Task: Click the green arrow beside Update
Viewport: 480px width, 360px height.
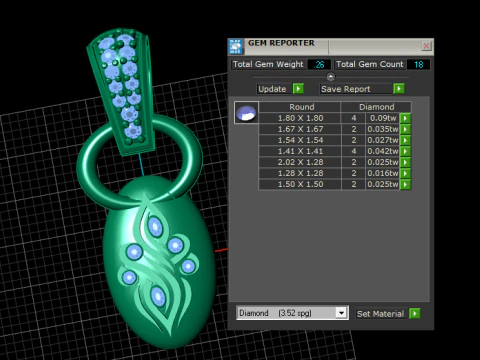Action: point(298,89)
